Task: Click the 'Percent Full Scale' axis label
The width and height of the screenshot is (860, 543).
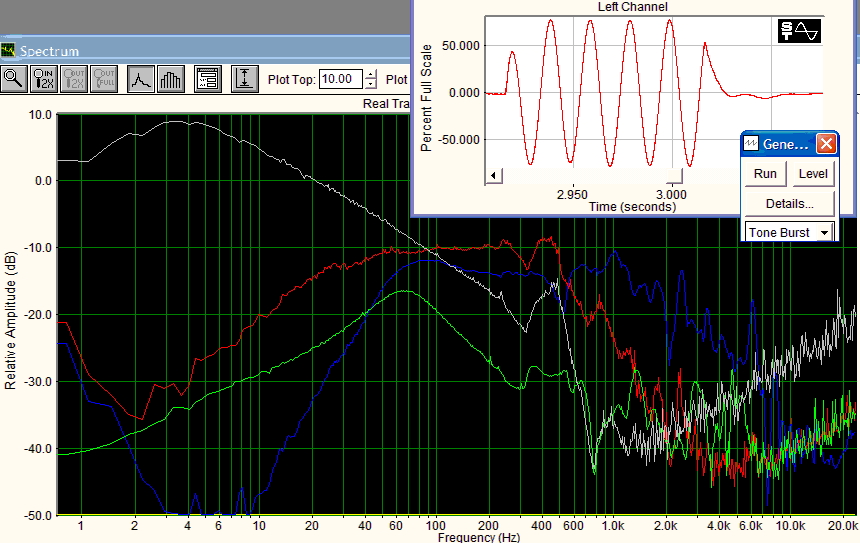Action: click(426, 98)
